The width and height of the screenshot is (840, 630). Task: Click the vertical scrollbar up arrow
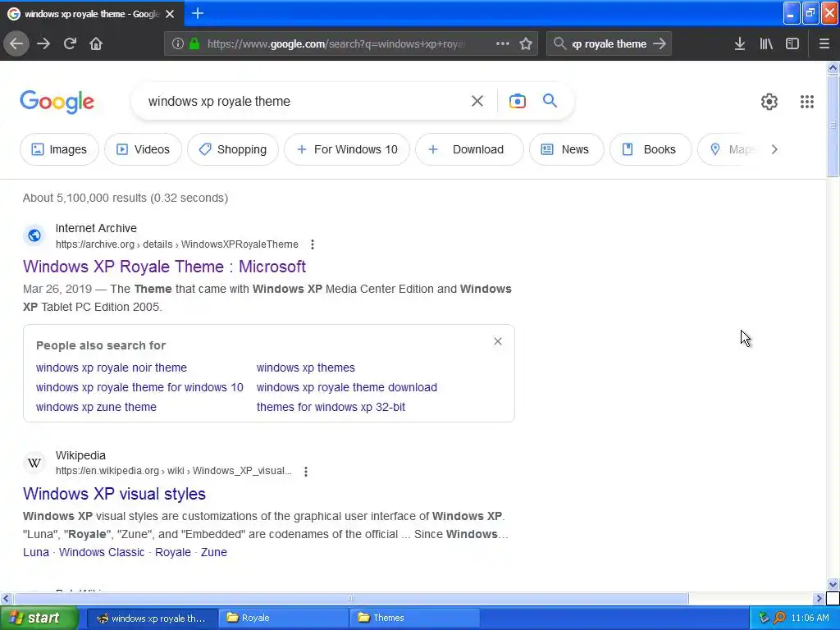point(833,67)
